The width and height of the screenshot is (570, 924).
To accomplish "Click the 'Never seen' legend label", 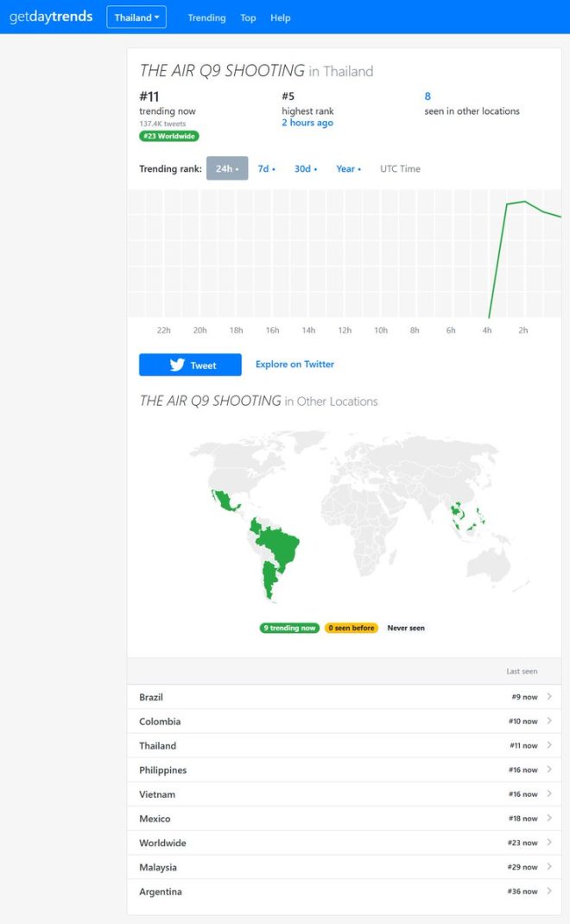I will (406, 628).
